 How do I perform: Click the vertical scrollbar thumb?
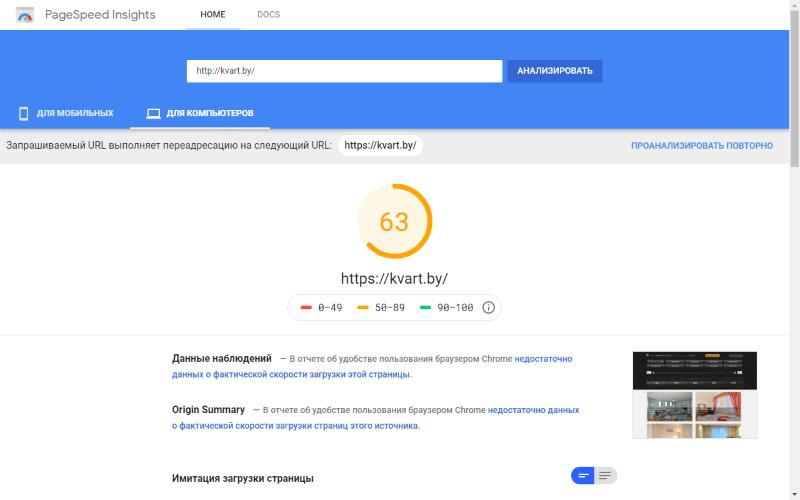click(x=794, y=89)
